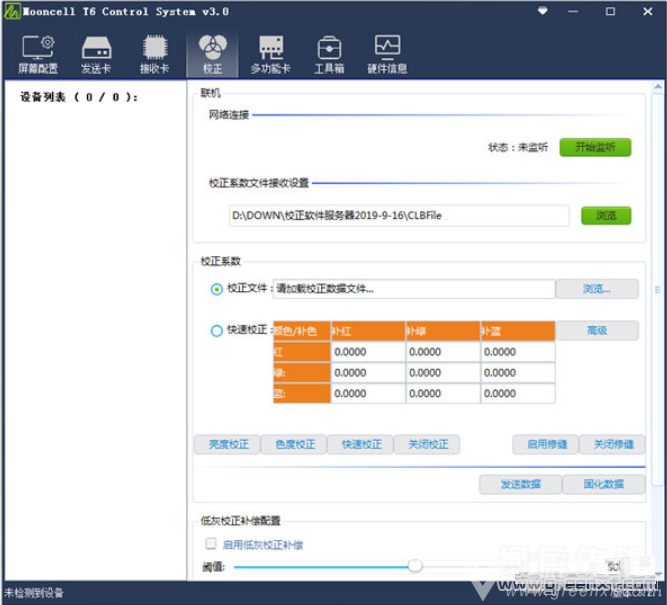
Task: Click the 绿 row 补蓝 value cell
Action: (518, 373)
